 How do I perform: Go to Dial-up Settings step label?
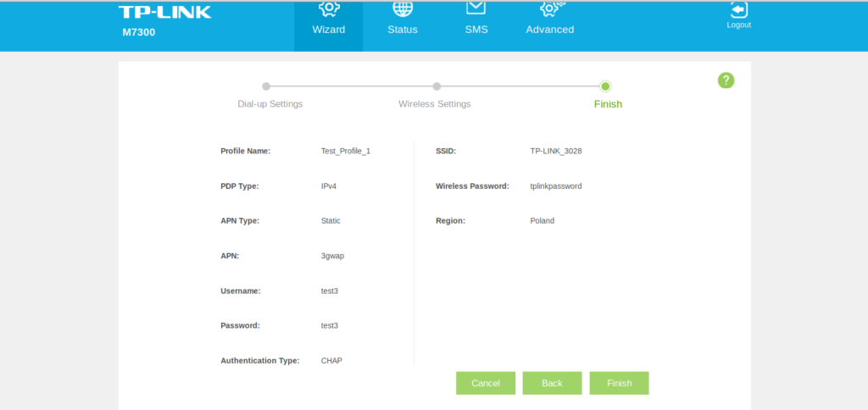click(270, 104)
